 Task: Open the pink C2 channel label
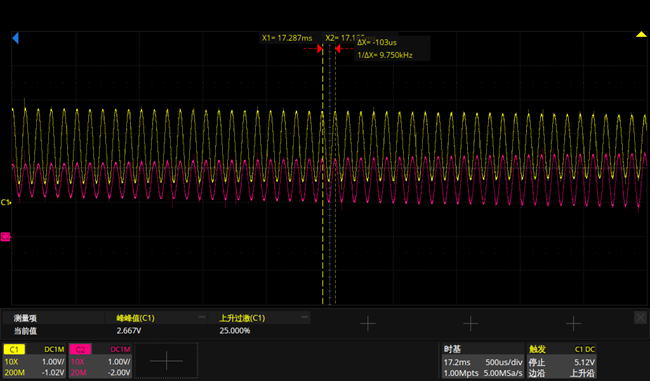tap(80, 349)
